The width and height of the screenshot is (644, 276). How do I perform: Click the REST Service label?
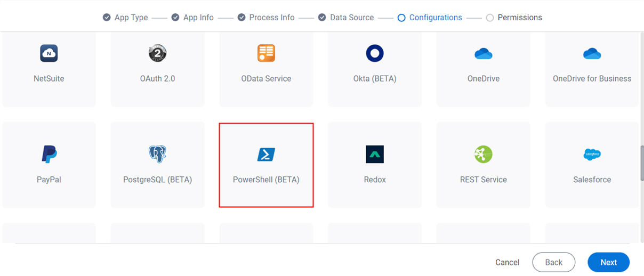pyautogui.click(x=484, y=180)
